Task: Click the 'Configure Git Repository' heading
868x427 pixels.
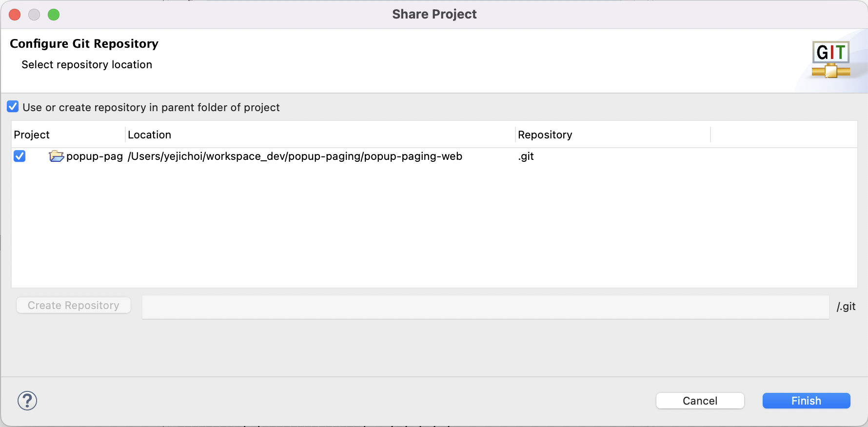Action: (84, 43)
